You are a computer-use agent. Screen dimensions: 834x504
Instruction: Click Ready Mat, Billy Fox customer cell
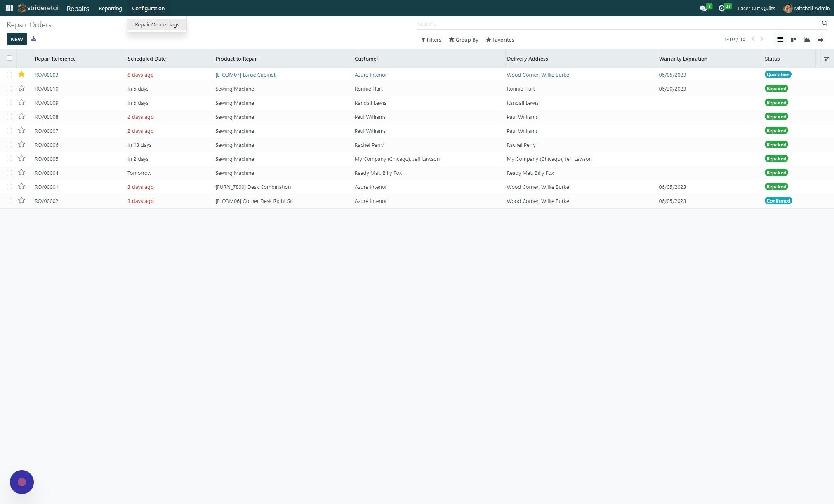click(x=378, y=173)
